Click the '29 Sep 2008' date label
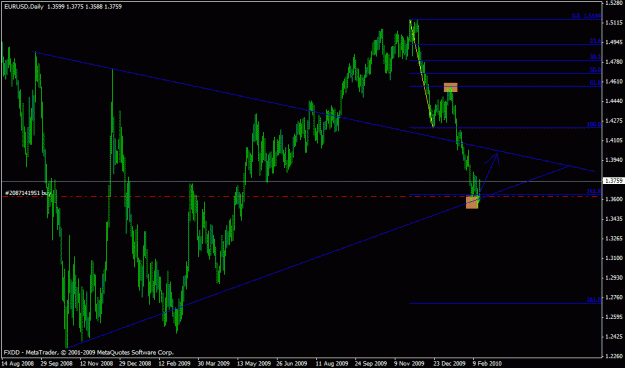Viewport: 625px width, 368px height. coord(57,364)
